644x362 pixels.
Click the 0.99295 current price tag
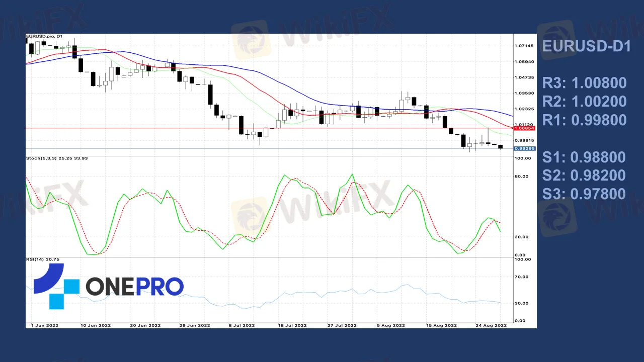point(524,148)
